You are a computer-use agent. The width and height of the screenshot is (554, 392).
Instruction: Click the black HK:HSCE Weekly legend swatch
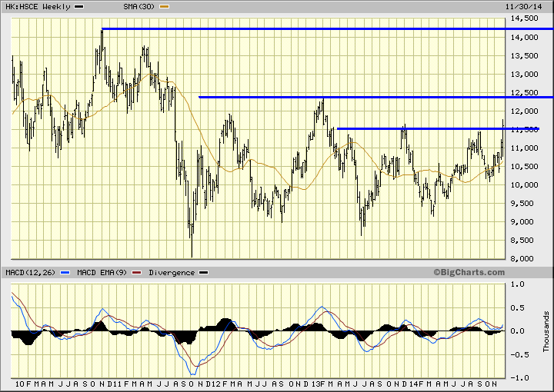[79, 7]
